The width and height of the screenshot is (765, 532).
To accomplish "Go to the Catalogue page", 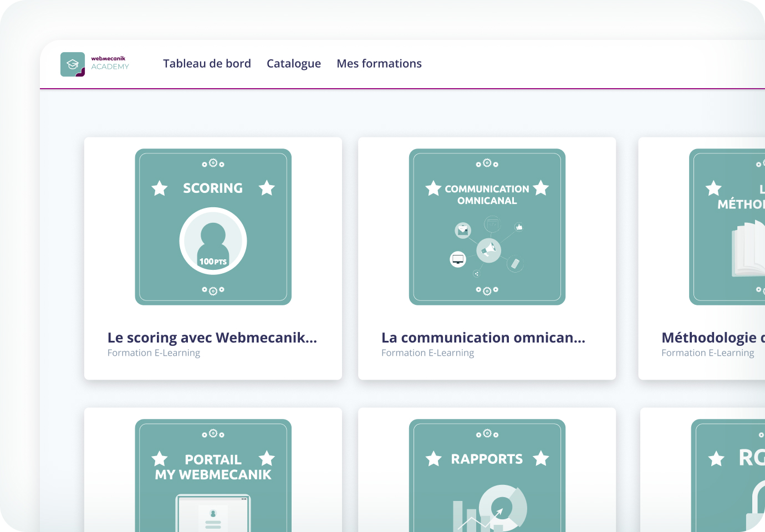I will click(293, 64).
